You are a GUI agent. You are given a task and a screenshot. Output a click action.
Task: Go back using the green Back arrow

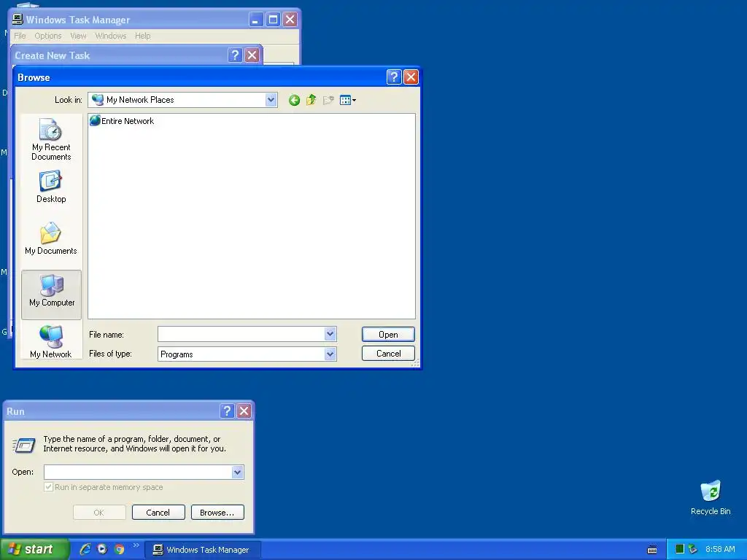point(294,100)
